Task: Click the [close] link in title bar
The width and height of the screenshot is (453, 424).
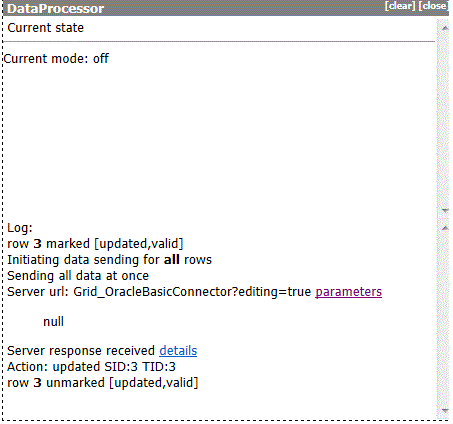Action: coord(434,6)
